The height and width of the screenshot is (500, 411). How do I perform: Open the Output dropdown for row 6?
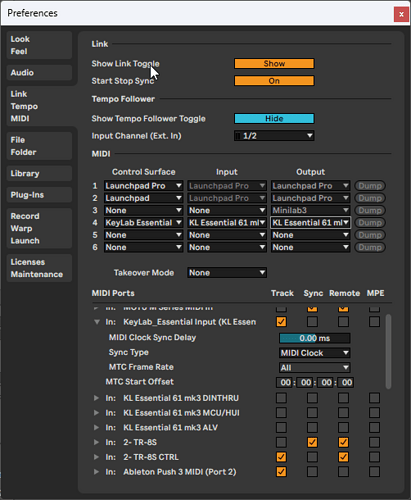310,247
